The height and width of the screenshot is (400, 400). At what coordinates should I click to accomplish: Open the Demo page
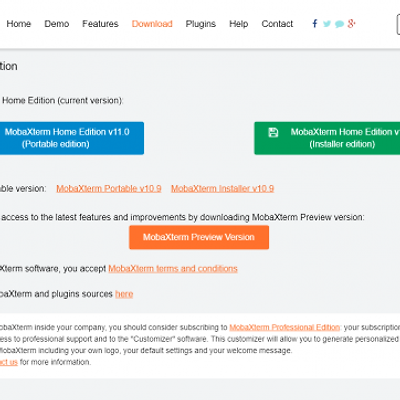(x=57, y=24)
